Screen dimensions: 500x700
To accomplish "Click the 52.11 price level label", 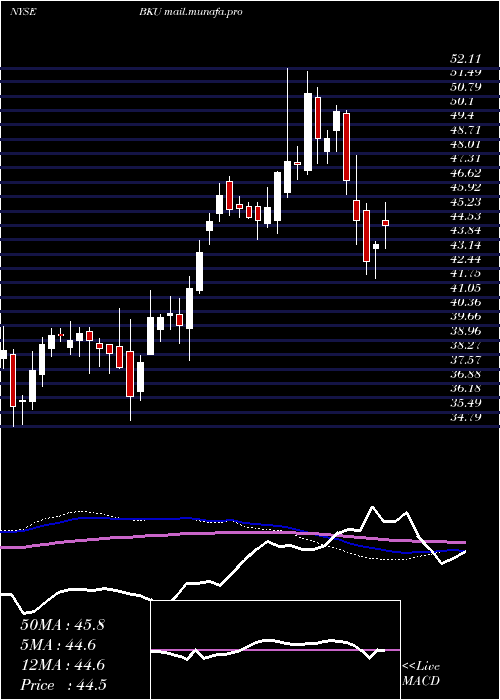I will click(465, 59).
